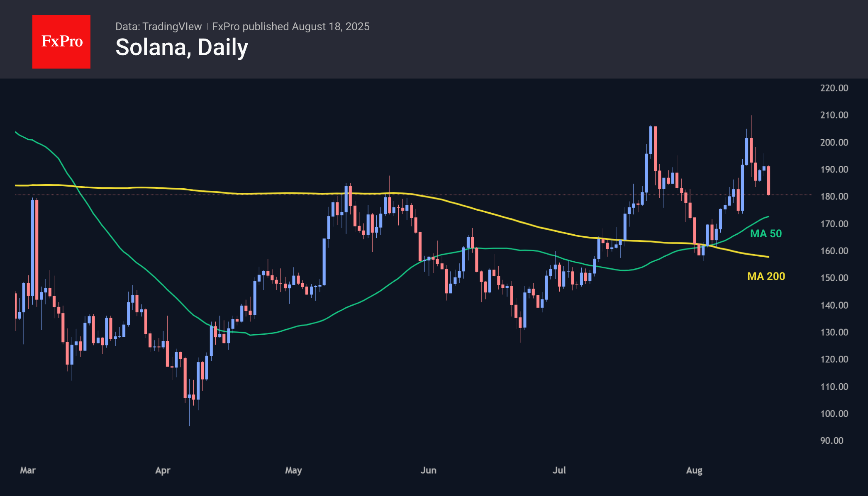Click the Aug label on time axis
Viewport: 868px width, 496px height.
pos(694,470)
